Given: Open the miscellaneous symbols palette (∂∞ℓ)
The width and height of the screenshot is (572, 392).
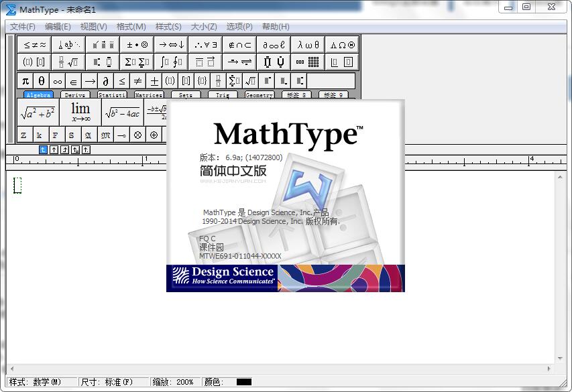Looking at the screenshot, I should [x=274, y=45].
